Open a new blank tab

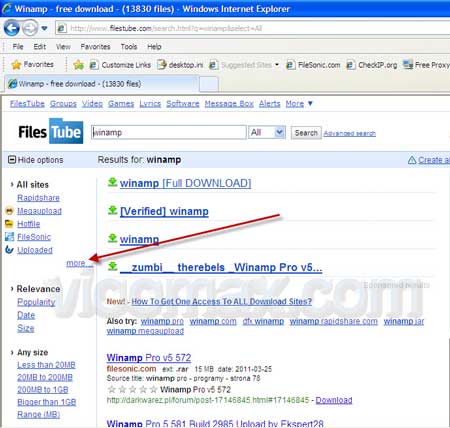click(x=209, y=84)
